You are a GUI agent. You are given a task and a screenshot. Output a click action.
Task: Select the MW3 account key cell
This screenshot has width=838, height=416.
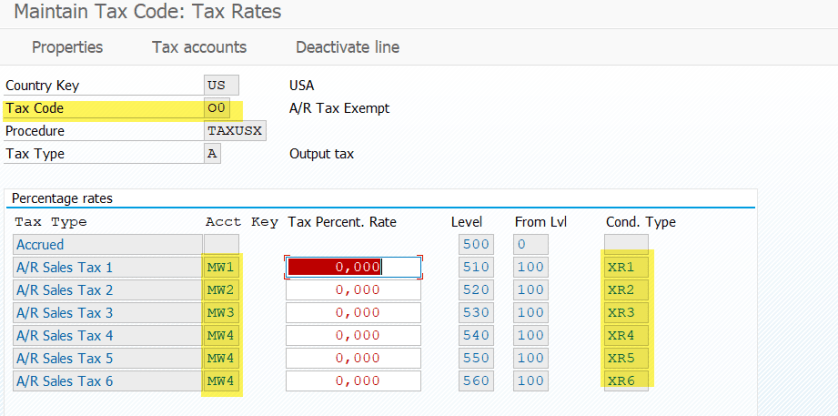click(x=221, y=312)
